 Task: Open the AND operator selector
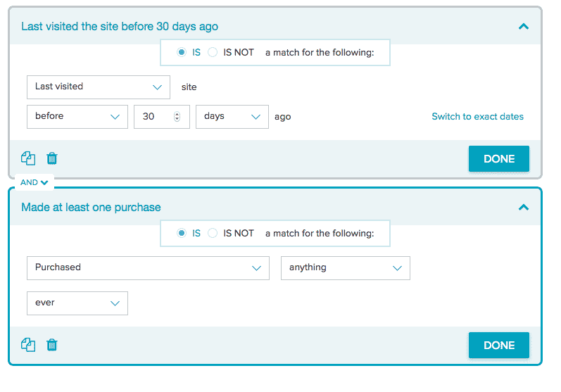(34, 182)
